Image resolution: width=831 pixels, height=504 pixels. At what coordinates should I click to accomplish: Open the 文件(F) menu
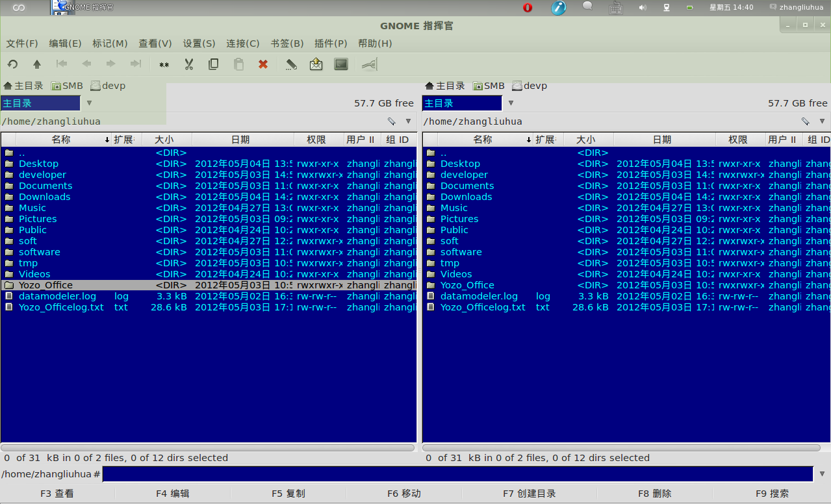[21, 44]
